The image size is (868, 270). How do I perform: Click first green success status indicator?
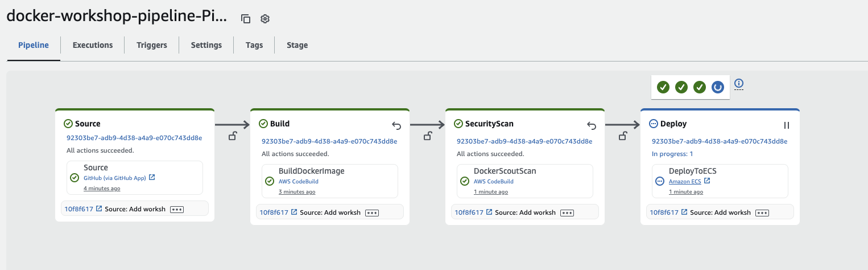click(x=663, y=87)
